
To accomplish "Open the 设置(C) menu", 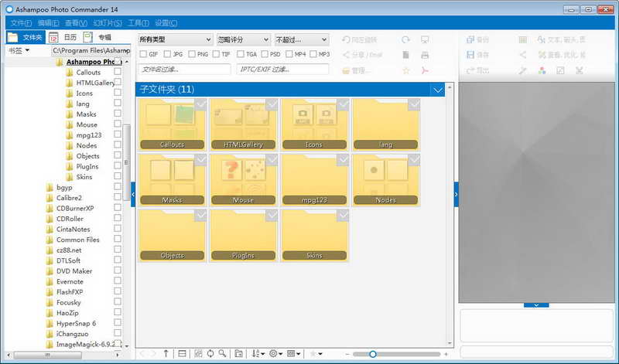I will [166, 23].
